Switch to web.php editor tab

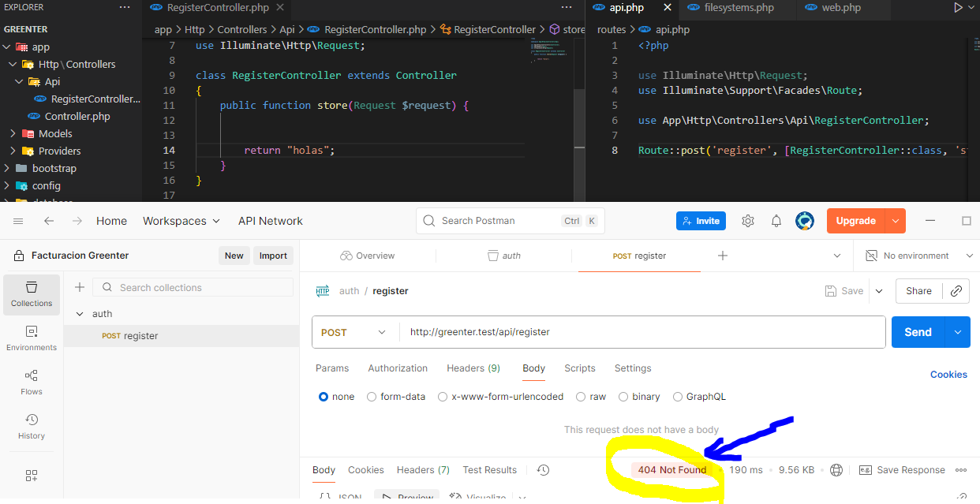[x=841, y=7]
